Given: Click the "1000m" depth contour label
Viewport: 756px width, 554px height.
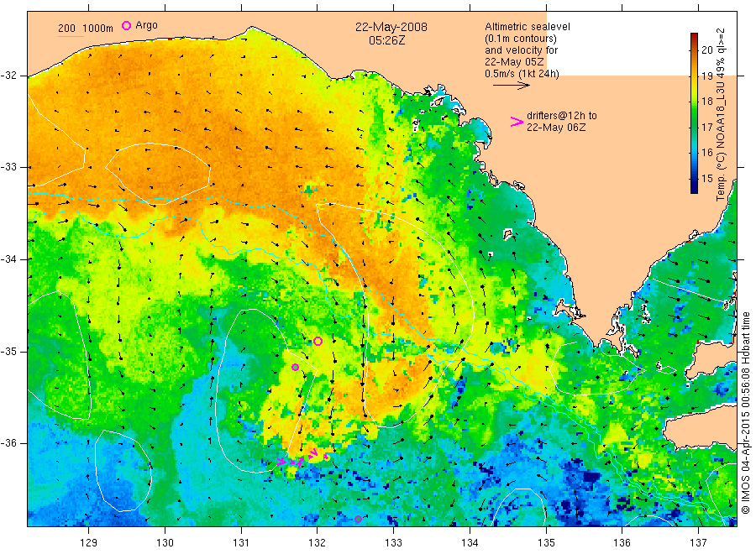Looking at the screenshot, I should [98, 29].
